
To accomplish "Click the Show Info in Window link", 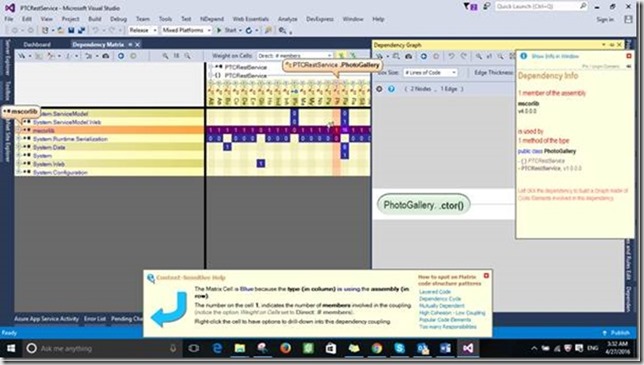I will coord(555,56).
